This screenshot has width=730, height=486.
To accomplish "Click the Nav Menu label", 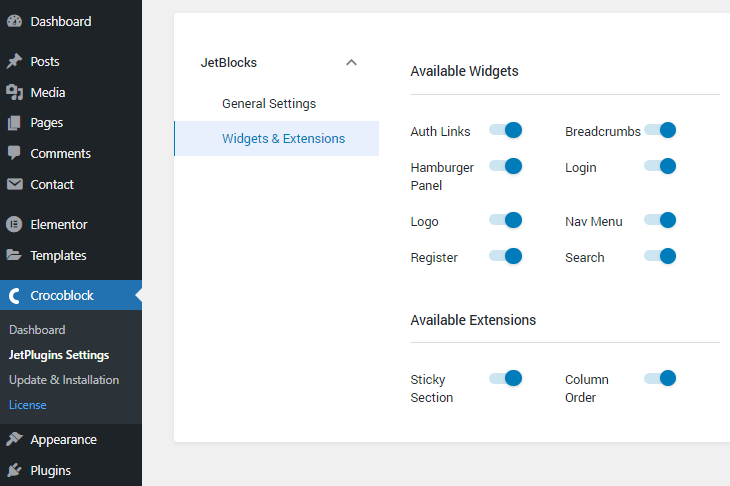I will 594,222.
